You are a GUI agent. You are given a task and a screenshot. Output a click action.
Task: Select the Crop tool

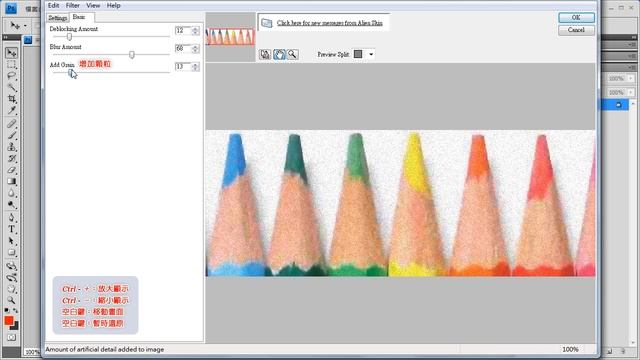pyautogui.click(x=11, y=99)
